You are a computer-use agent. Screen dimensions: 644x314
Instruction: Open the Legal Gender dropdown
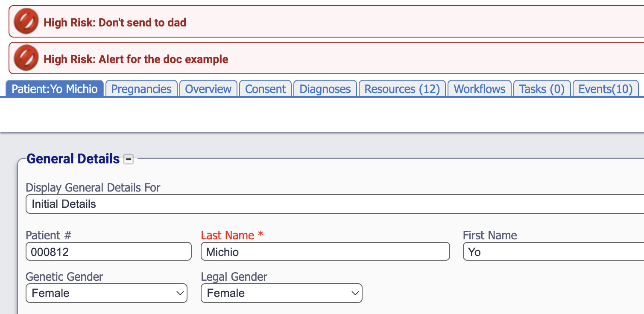[x=281, y=294]
